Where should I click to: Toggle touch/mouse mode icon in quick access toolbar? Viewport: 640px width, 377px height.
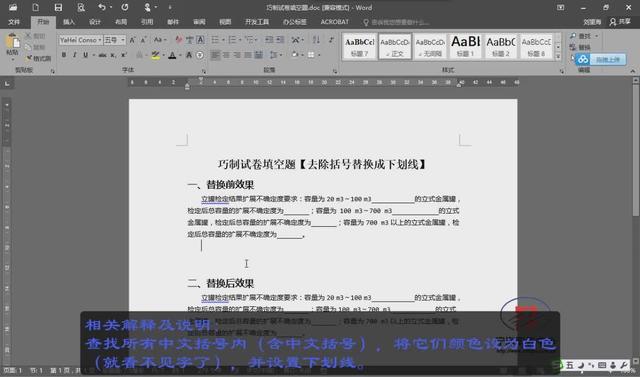click(x=147, y=7)
